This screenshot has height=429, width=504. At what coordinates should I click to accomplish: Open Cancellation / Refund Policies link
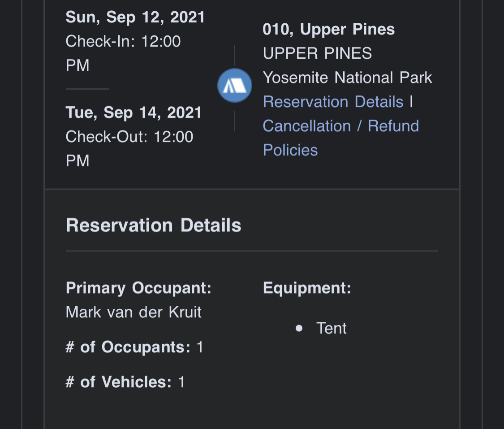coord(340,138)
